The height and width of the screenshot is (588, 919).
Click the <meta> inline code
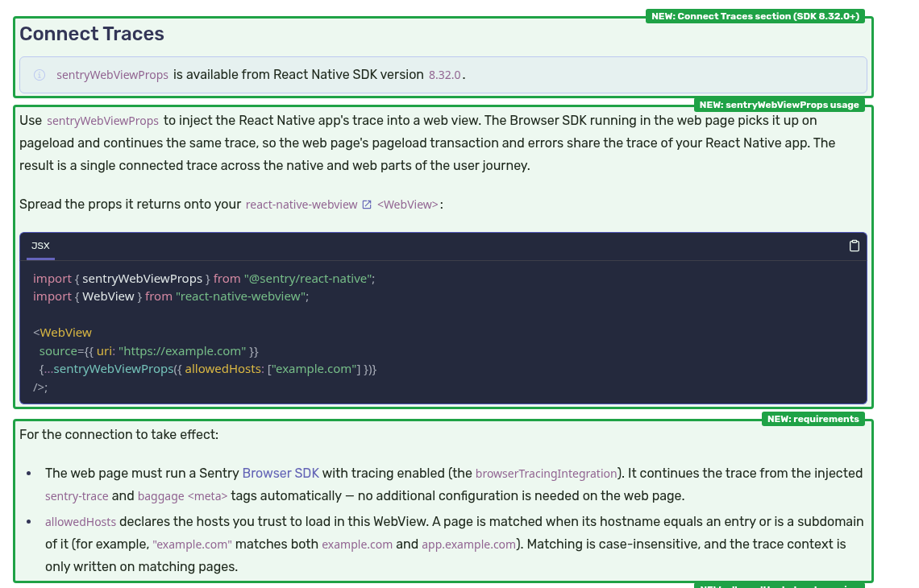point(207,496)
